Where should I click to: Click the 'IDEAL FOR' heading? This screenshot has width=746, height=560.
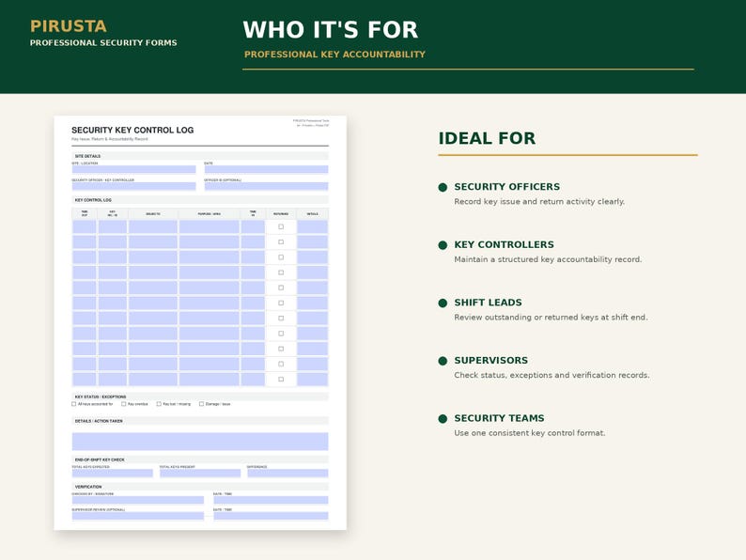[487, 138]
